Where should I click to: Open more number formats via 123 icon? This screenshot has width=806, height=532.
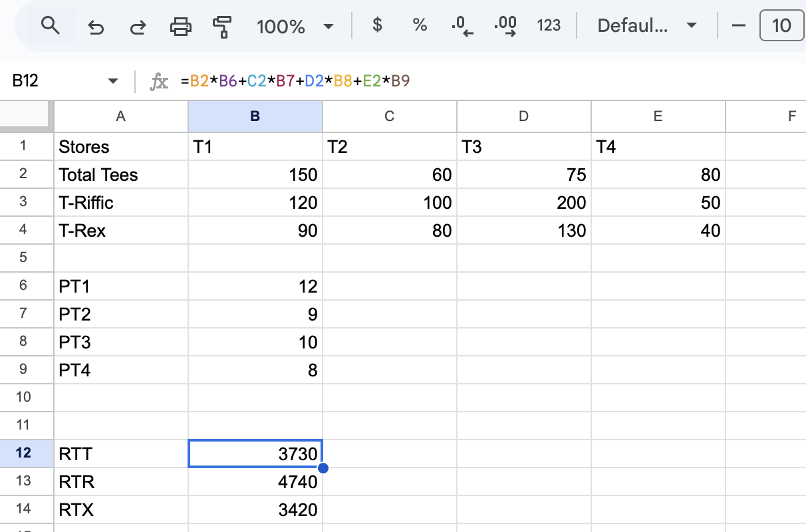(549, 25)
